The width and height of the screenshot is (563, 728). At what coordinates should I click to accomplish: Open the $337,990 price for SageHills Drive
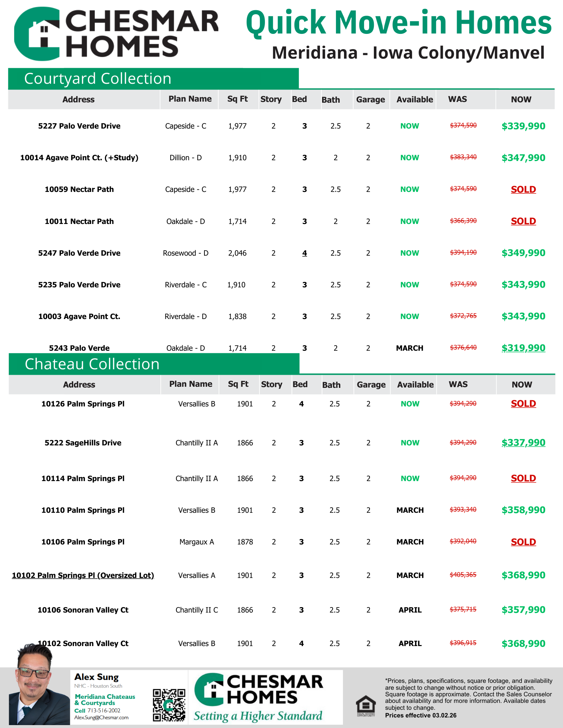[x=523, y=442]
